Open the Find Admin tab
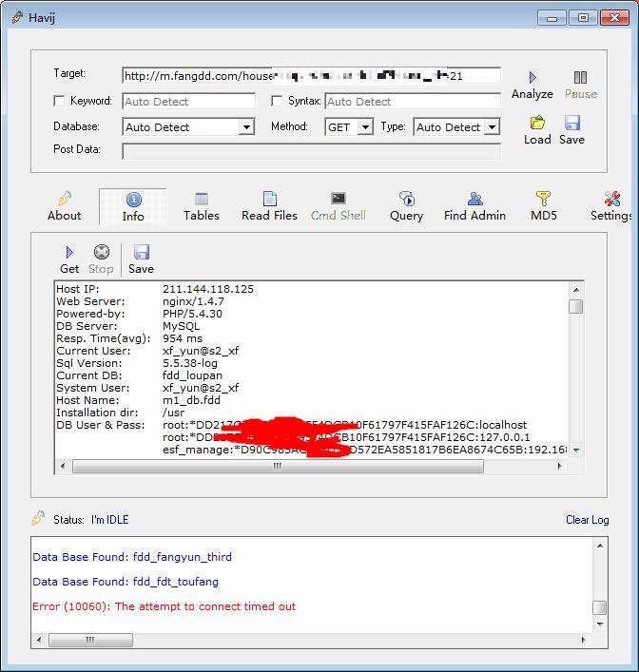 [x=474, y=206]
